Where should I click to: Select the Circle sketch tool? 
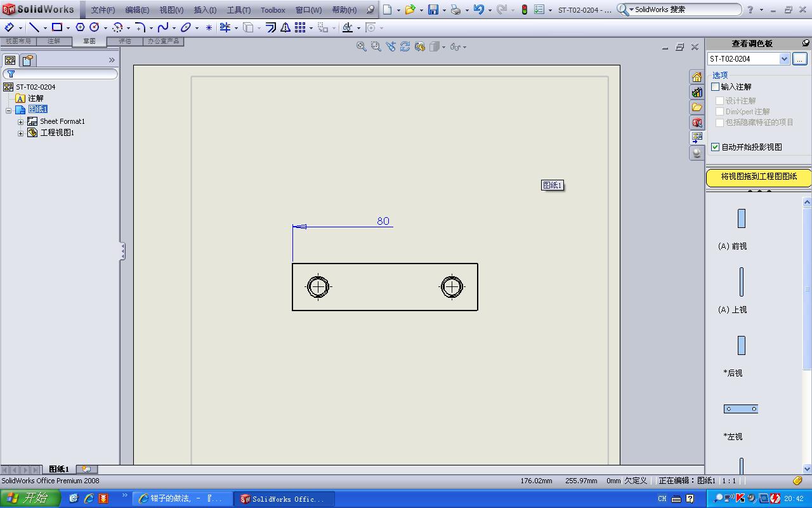(x=95, y=27)
